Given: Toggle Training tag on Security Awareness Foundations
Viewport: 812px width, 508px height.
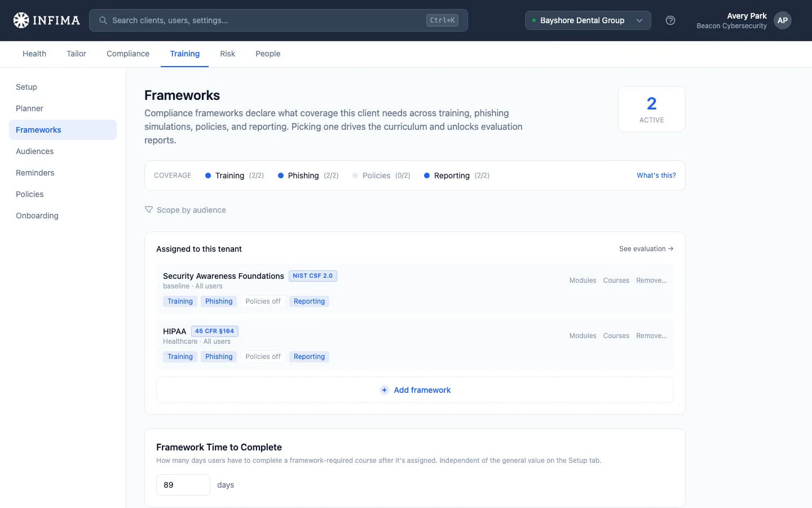Looking at the screenshot, I should pyautogui.click(x=180, y=301).
